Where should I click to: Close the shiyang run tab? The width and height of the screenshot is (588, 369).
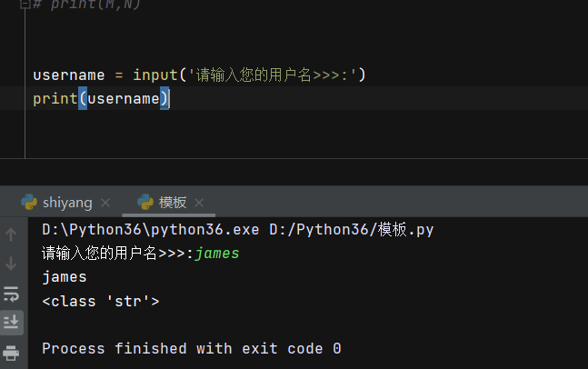(x=105, y=203)
